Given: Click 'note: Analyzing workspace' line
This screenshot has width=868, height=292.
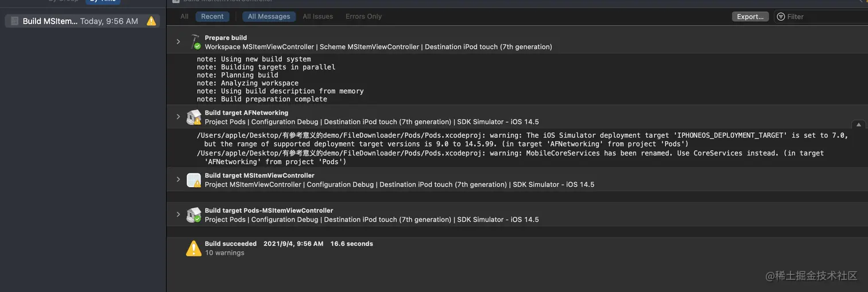Looking at the screenshot, I should click(247, 83).
